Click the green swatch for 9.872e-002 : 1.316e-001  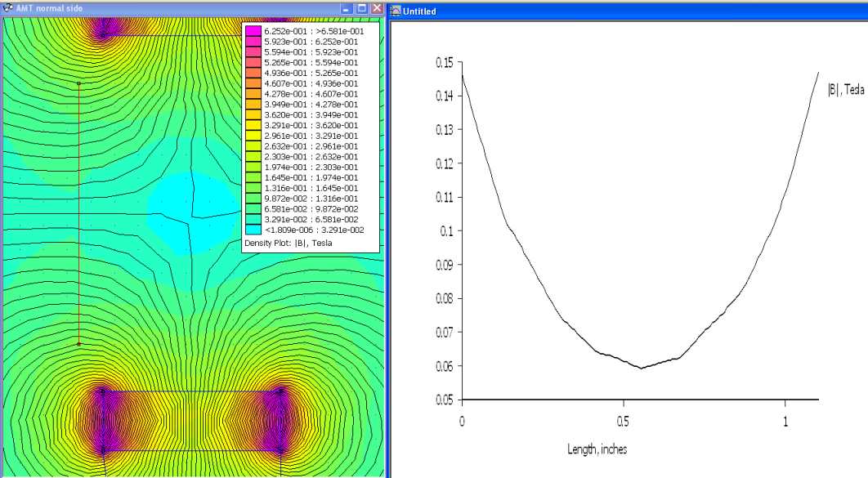253,199
